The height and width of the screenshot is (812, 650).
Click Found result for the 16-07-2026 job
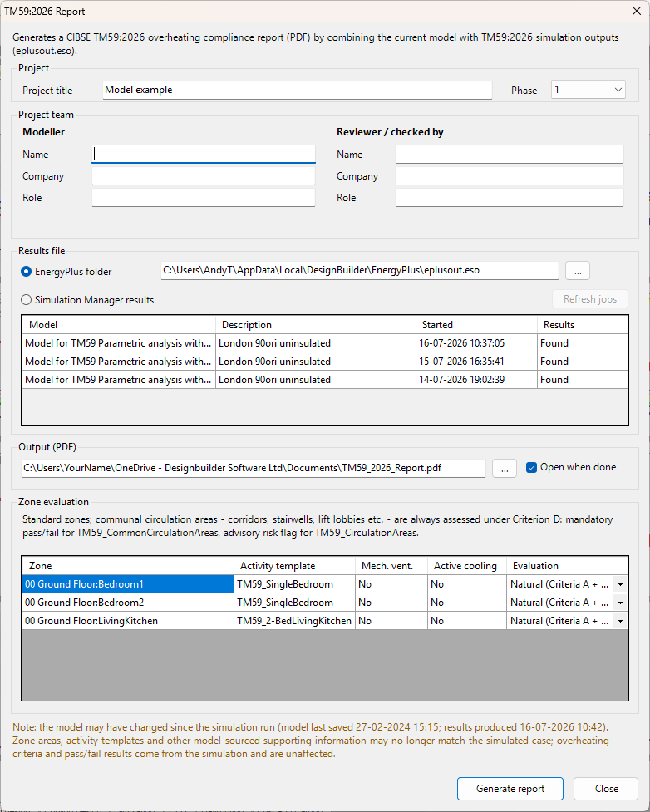582,342
